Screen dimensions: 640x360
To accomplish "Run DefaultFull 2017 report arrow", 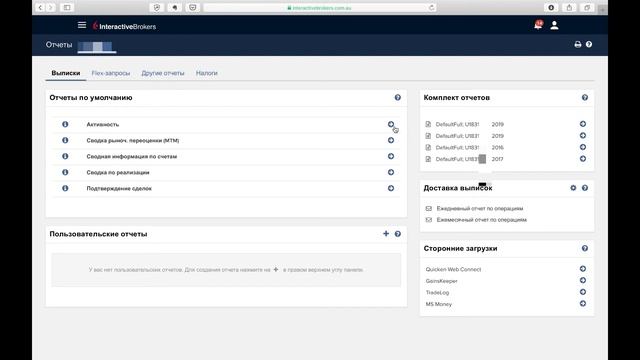I will 583,159.
